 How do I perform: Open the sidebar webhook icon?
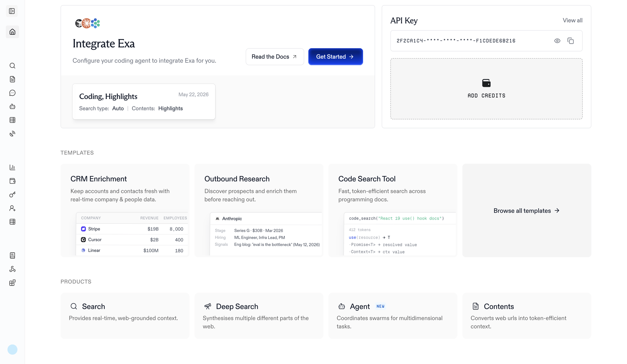(x=12, y=269)
